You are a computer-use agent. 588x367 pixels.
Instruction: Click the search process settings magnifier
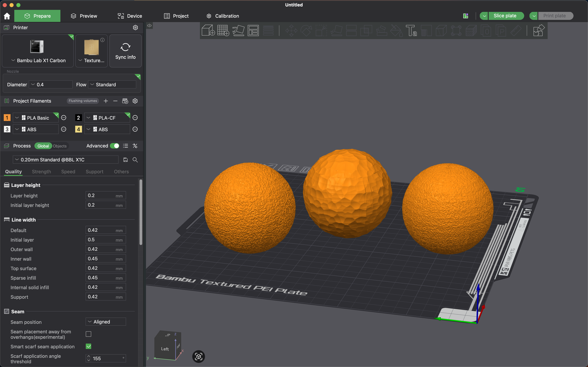135,160
